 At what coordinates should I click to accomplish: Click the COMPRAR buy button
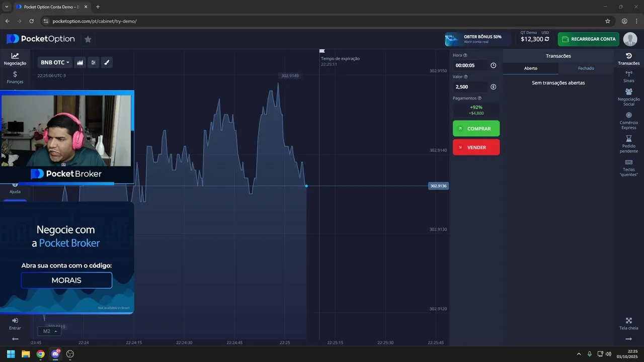pyautogui.click(x=476, y=129)
